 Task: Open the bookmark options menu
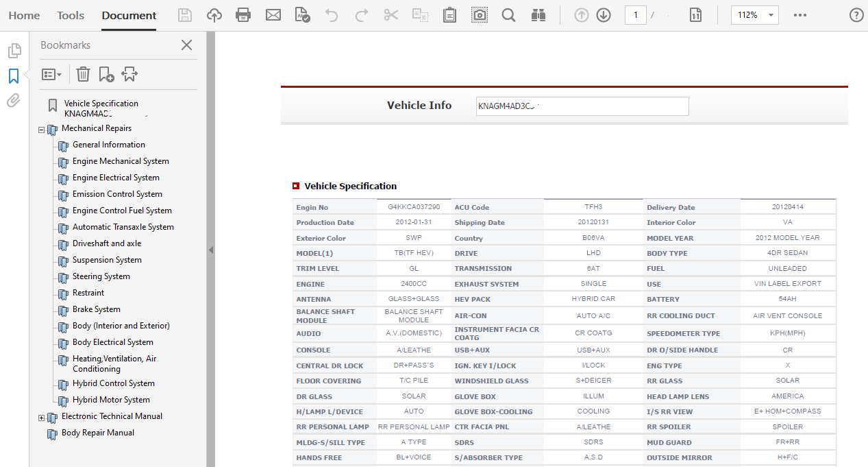(51, 74)
